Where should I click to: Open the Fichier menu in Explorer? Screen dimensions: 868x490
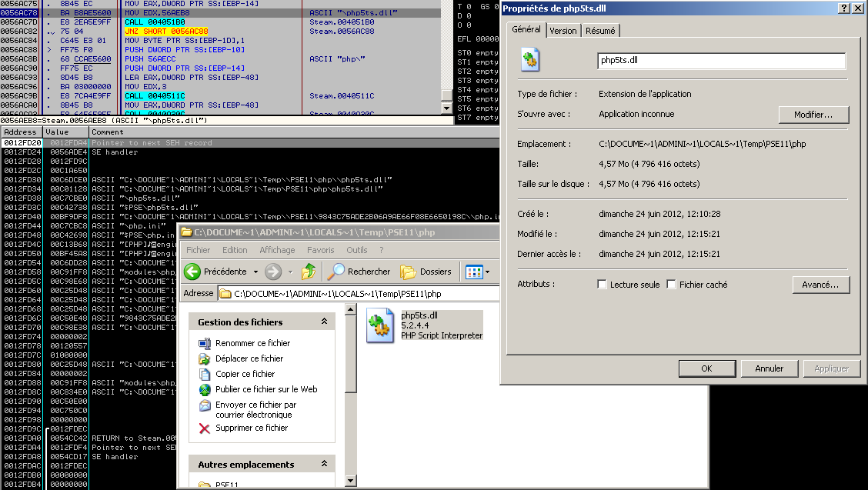[x=199, y=250]
